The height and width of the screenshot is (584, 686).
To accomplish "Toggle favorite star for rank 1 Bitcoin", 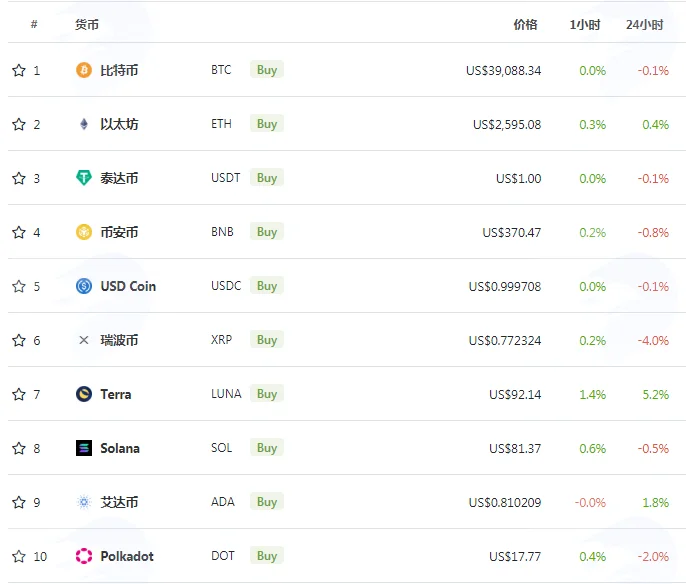I will point(19,70).
